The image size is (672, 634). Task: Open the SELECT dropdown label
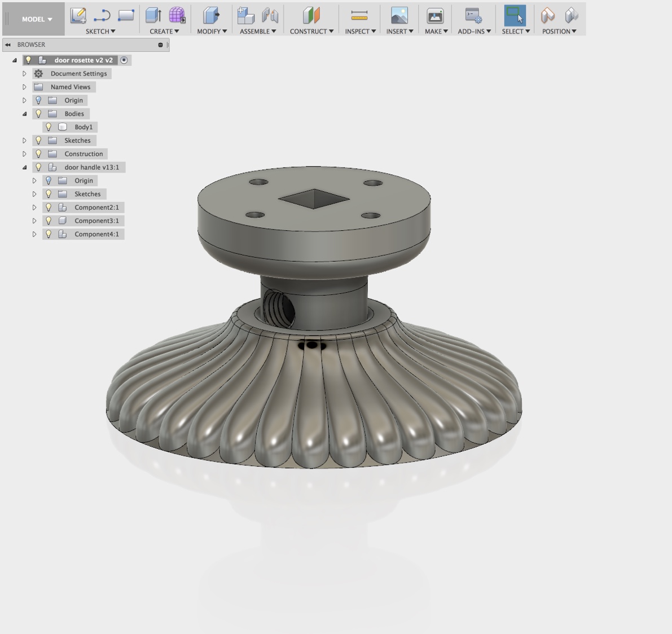(516, 31)
